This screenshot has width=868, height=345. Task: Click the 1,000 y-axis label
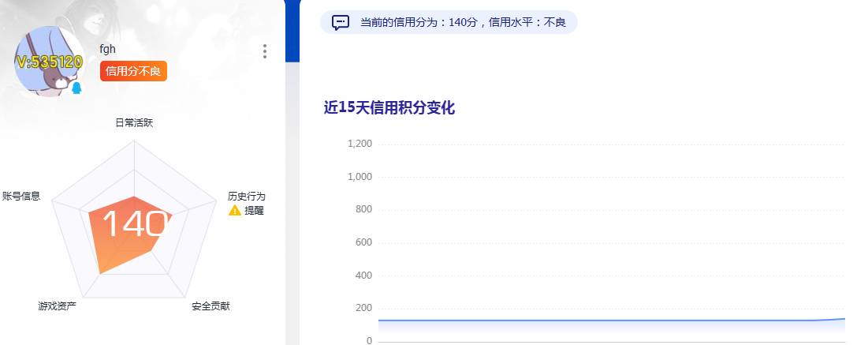[x=359, y=177]
